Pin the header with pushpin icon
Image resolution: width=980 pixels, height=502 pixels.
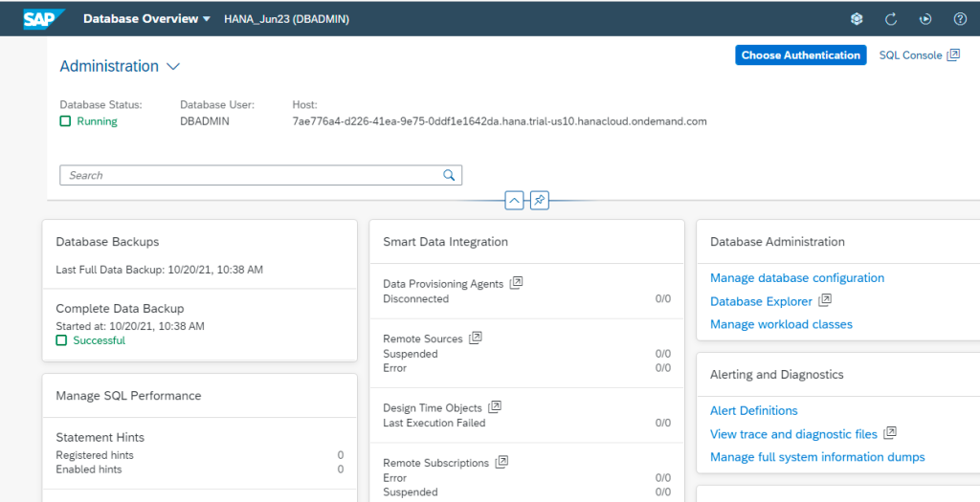tap(540, 201)
